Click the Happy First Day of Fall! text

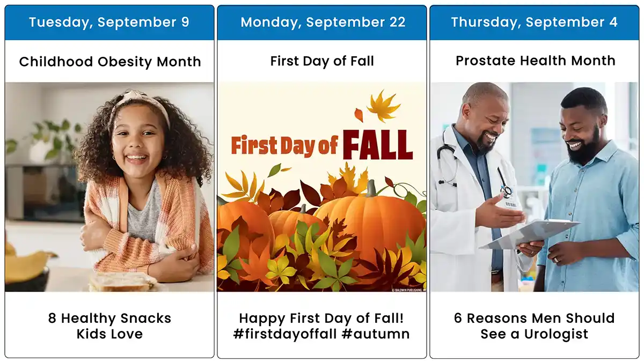321,318
